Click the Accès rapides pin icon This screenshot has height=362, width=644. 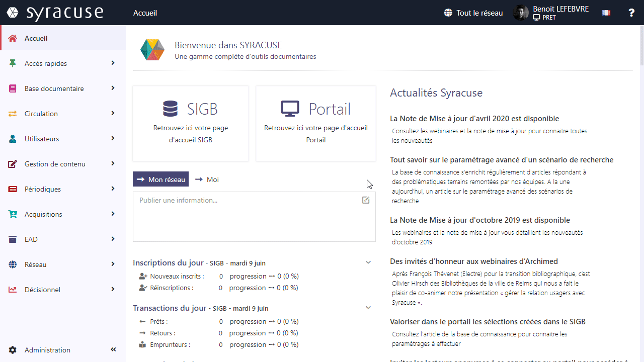[13, 63]
